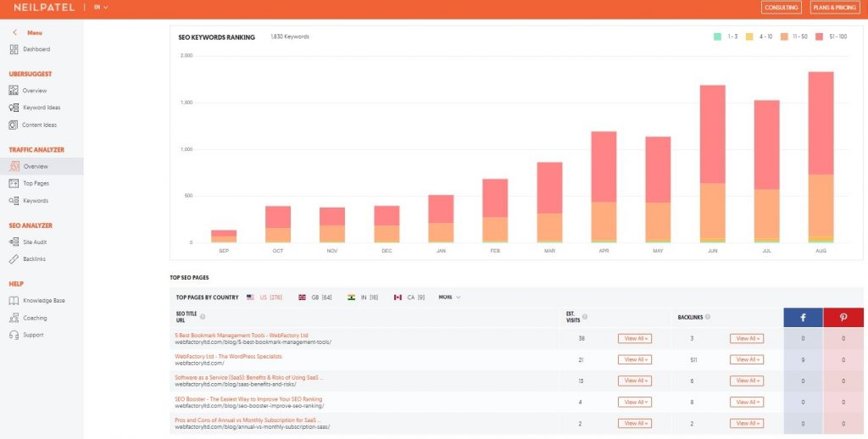The width and height of the screenshot is (868, 439).
Task: Click the US flag icon
Action: pos(250,297)
